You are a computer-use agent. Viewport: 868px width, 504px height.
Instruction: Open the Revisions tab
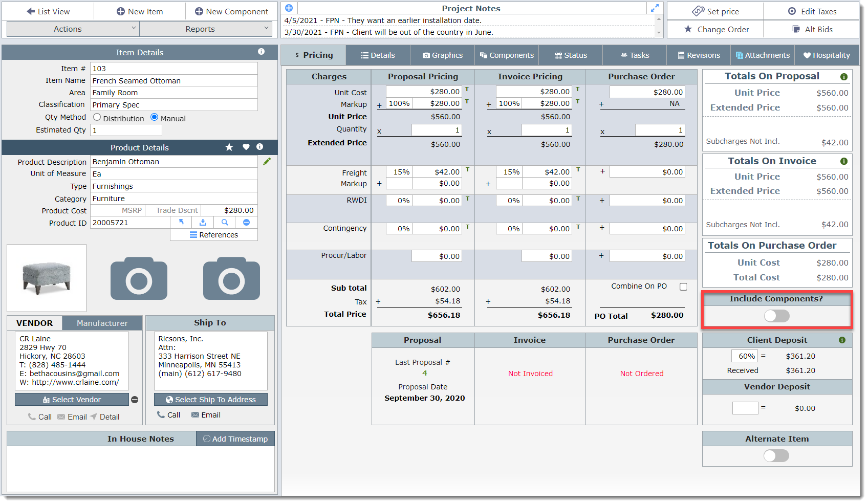coord(699,55)
